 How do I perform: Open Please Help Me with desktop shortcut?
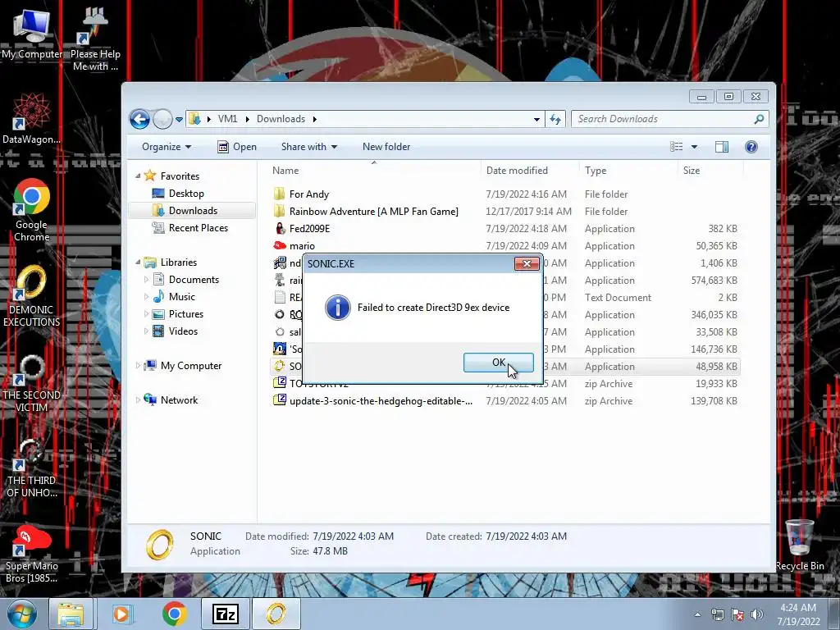click(95, 39)
